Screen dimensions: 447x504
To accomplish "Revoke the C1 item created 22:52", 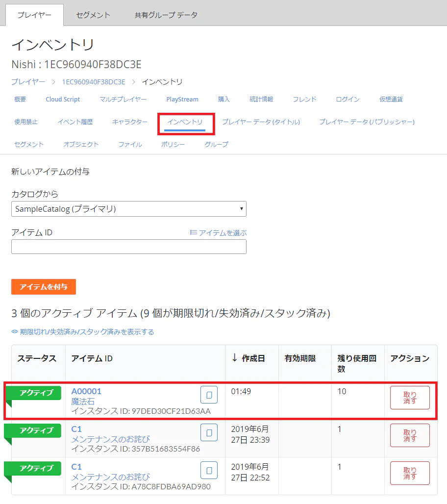I will click(x=410, y=473).
